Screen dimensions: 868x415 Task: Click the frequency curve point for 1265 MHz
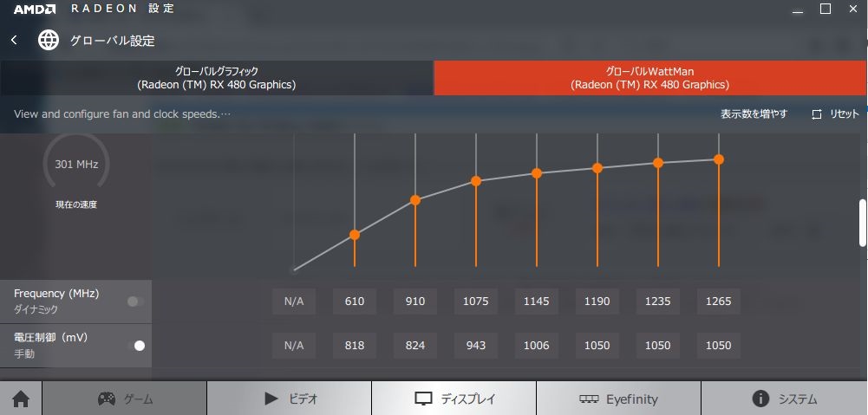(719, 159)
